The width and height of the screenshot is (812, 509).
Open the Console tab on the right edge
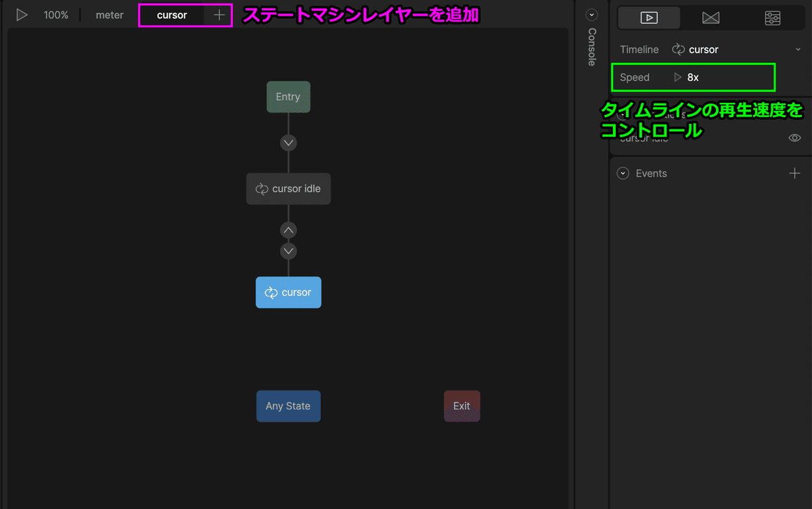[592, 46]
